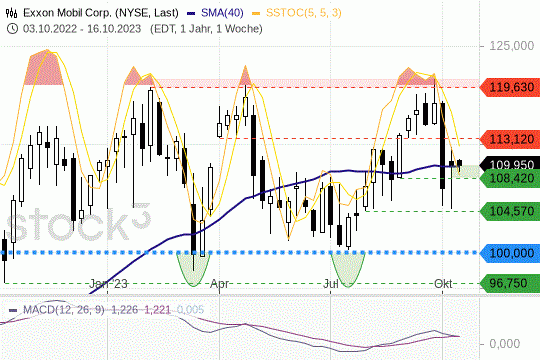Viewport: 540px width, 360px height.
Task: Click the black 109,950 last price tag
Action: (509, 163)
